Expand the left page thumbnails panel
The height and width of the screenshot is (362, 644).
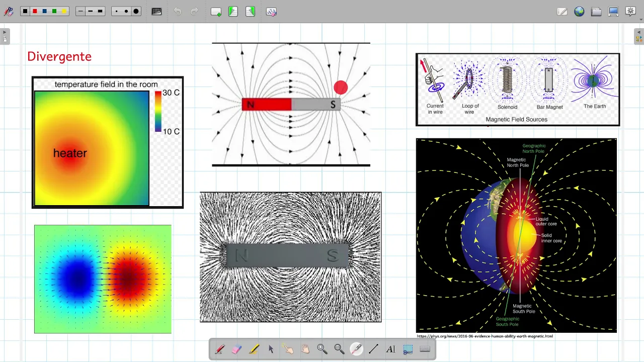(5, 36)
